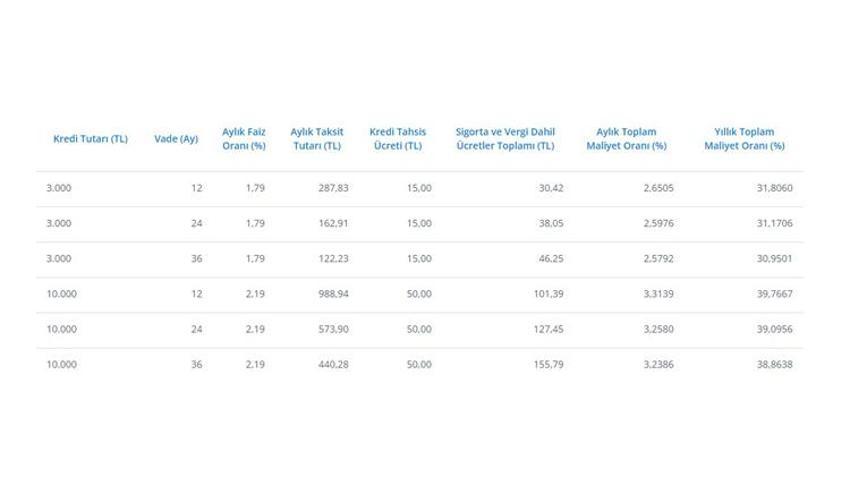Click term 36 in the 440,28 row
The width and height of the screenshot is (850, 477).
tap(197, 364)
